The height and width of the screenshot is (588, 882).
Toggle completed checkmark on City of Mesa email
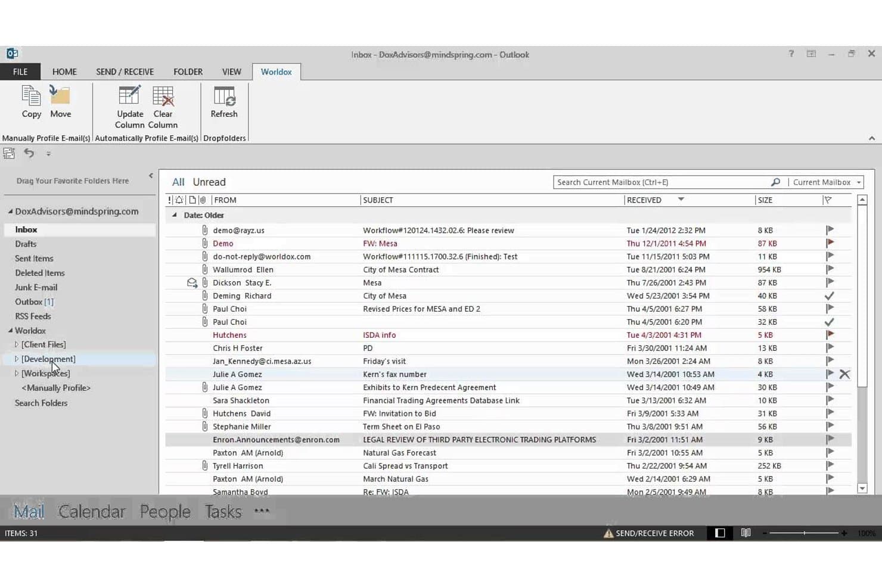(829, 295)
